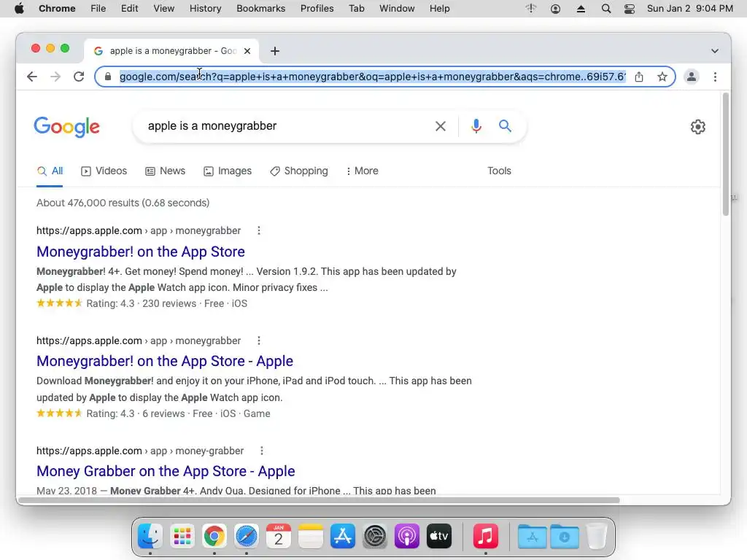The image size is (747, 560).
Task: Close the 'apple is a moneygrabber' tab
Action: (x=247, y=51)
